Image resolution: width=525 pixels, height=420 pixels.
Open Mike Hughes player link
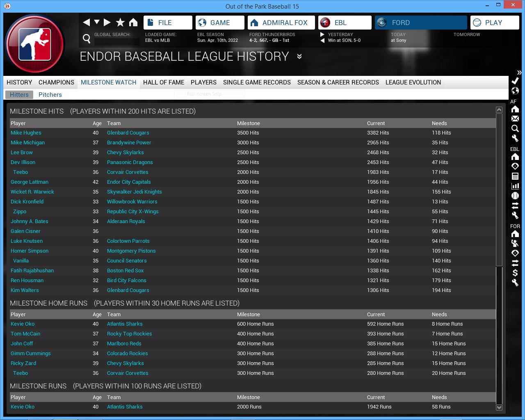(x=26, y=133)
